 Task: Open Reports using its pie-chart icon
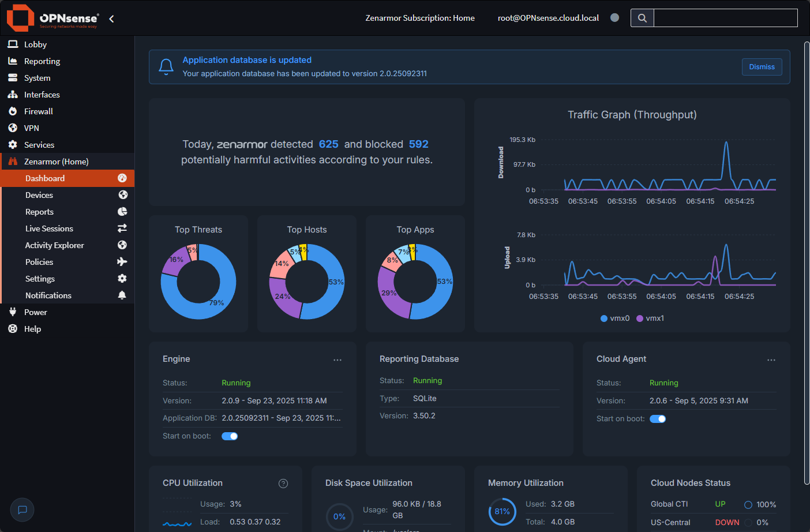click(122, 211)
